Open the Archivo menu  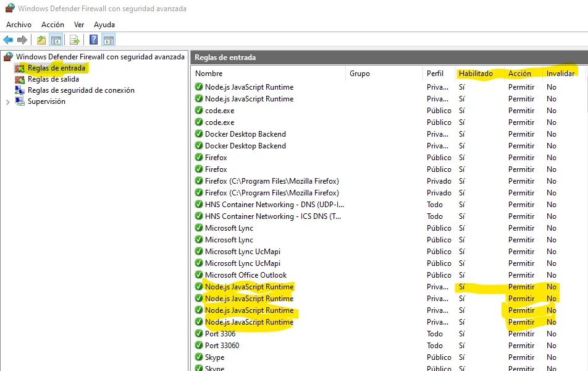[19, 24]
